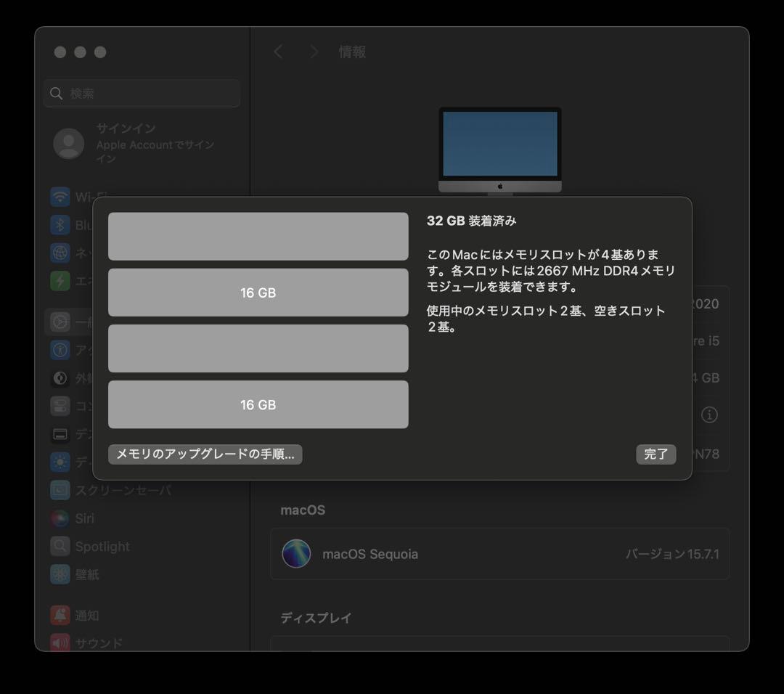Open ネットワーク settings via its globe icon

point(60,253)
